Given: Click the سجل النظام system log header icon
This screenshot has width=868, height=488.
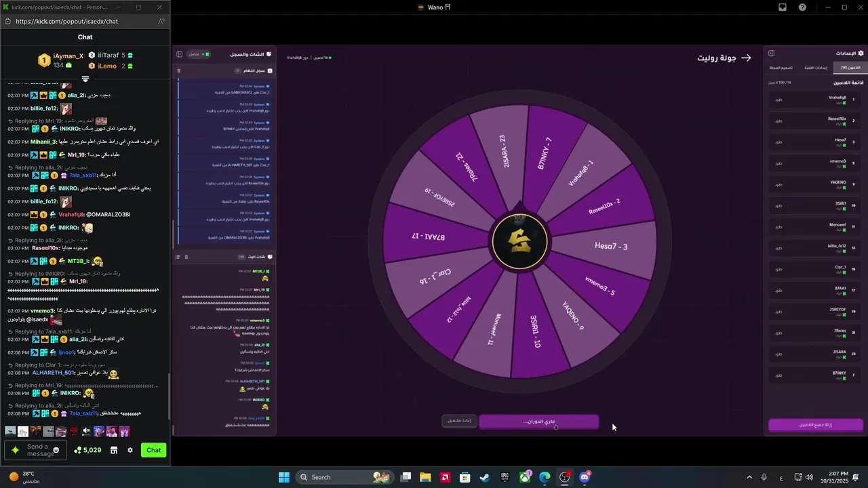Looking at the screenshot, I should pyautogui.click(x=270, y=70).
